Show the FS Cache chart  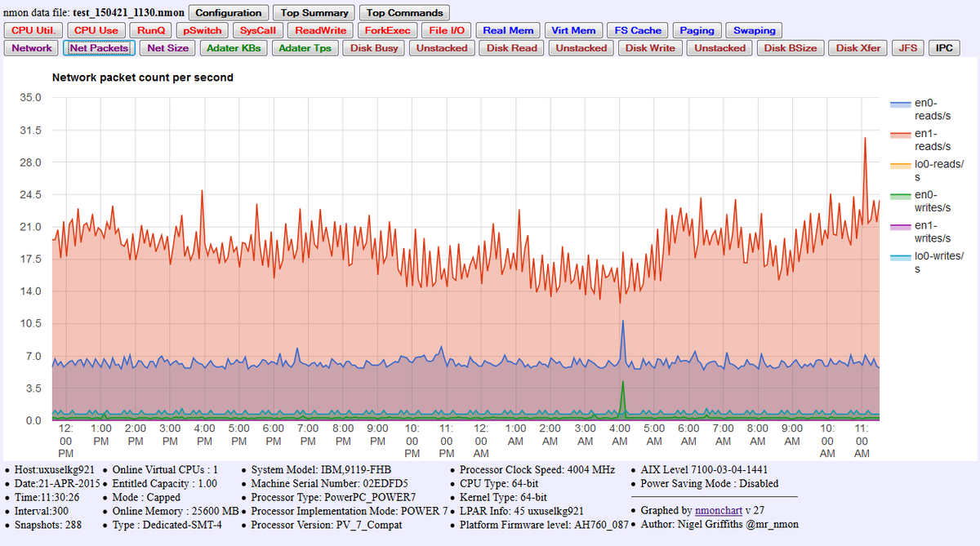tap(638, 30)
